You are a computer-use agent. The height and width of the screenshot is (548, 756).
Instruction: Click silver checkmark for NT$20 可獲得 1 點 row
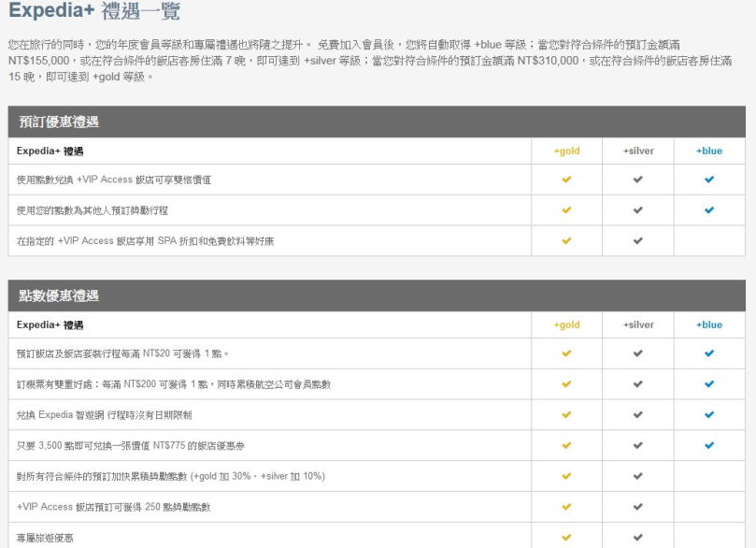[638, 353]
